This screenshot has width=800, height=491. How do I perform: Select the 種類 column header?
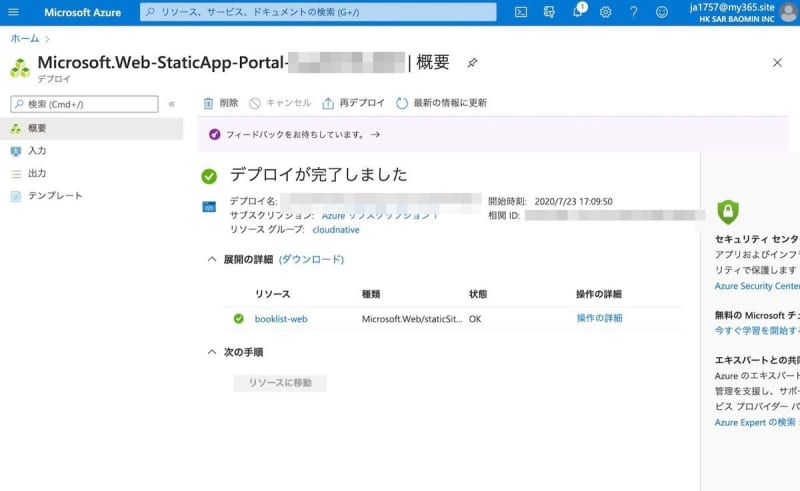click(x=371, y=294)
